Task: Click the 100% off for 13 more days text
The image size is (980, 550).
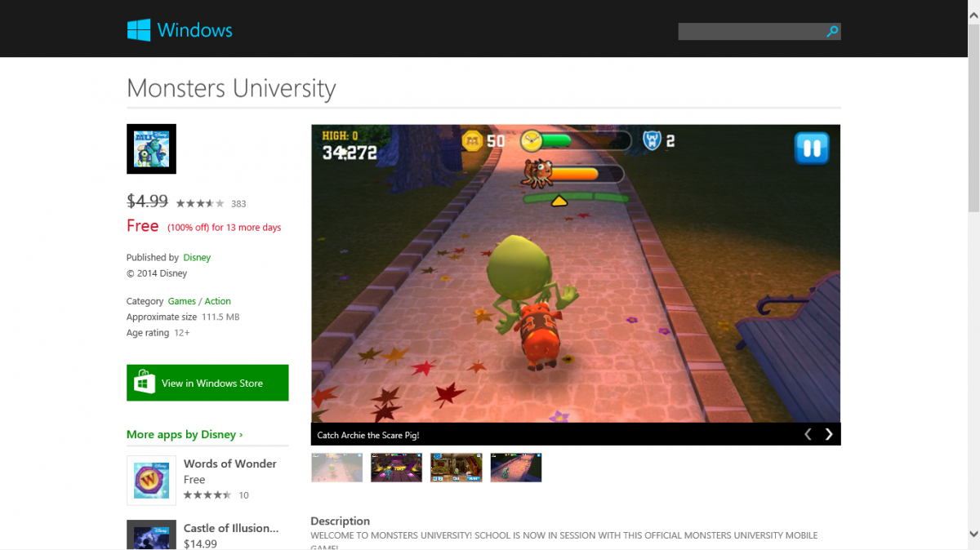Action: [224, 228]
